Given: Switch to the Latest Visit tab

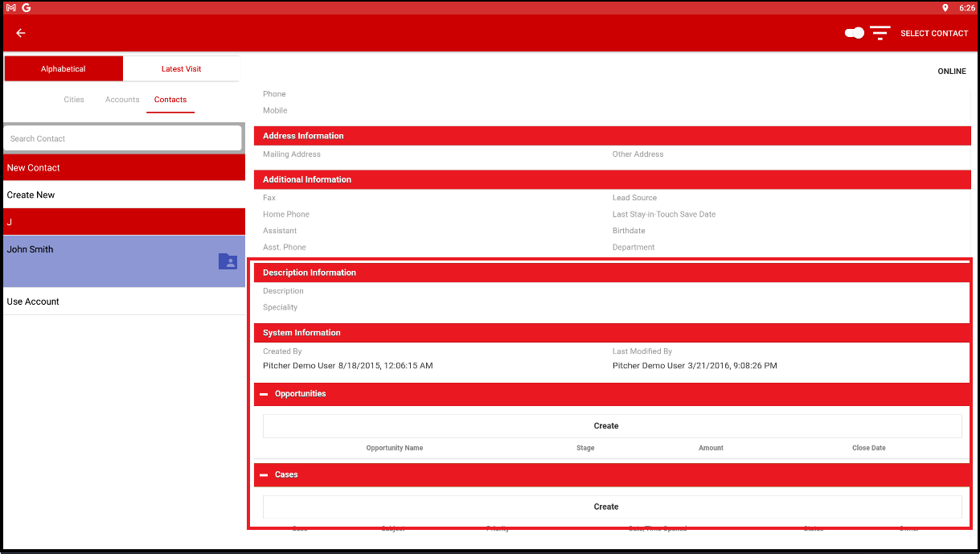Looking at the screenshot, I should 181,68.
